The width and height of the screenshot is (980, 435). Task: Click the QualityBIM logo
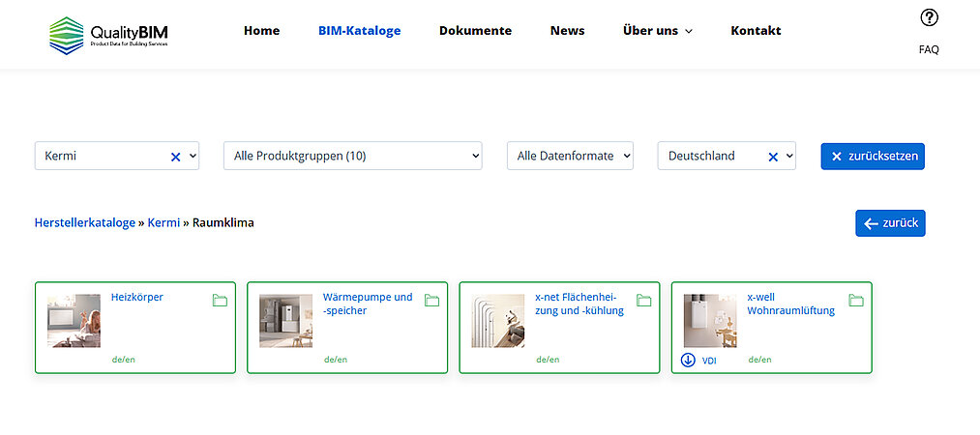108,34
